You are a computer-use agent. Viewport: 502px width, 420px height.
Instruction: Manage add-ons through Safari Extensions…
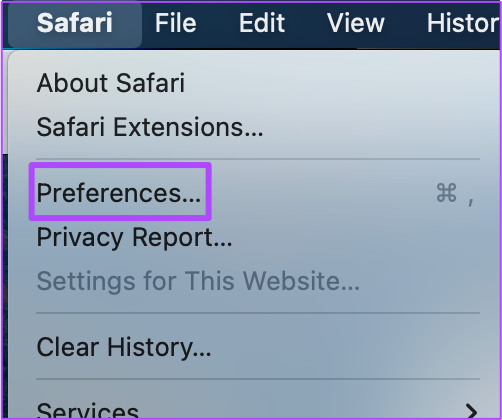pos(150,127)
